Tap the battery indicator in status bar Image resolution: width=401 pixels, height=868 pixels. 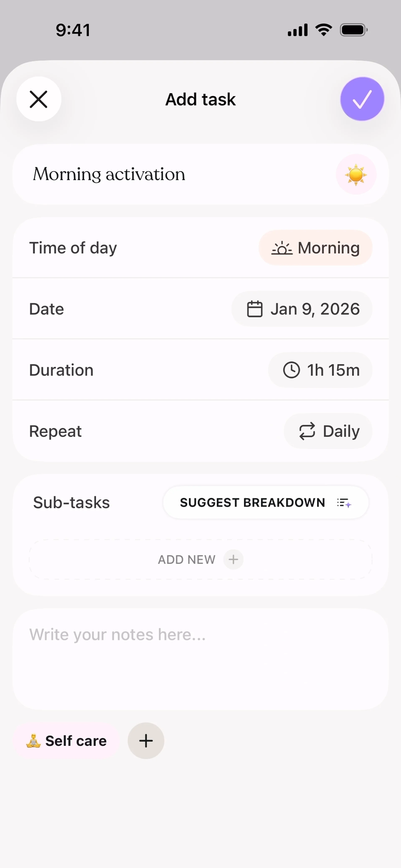tap(353, 30)
